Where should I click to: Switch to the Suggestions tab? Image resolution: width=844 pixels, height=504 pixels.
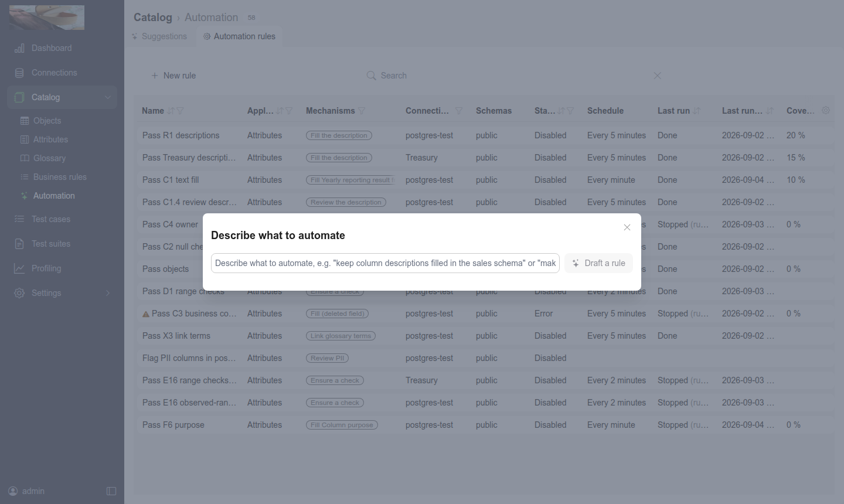tap(159, 36)
